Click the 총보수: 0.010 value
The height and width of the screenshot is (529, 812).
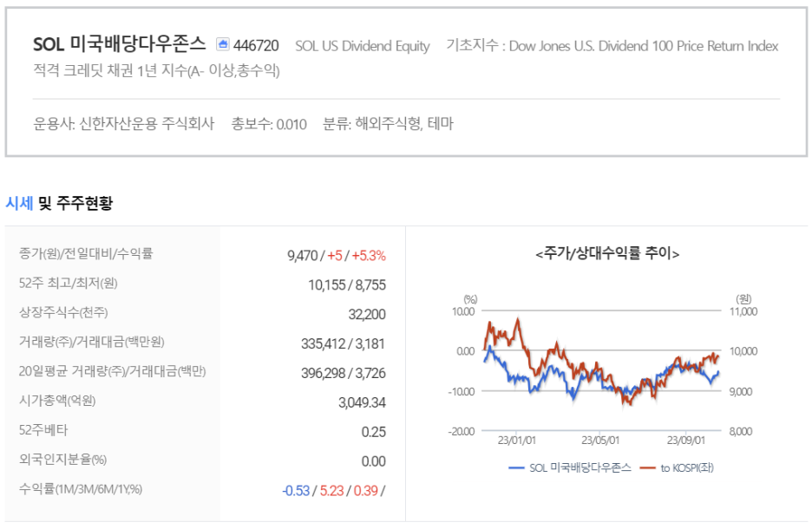pos(269,124)
